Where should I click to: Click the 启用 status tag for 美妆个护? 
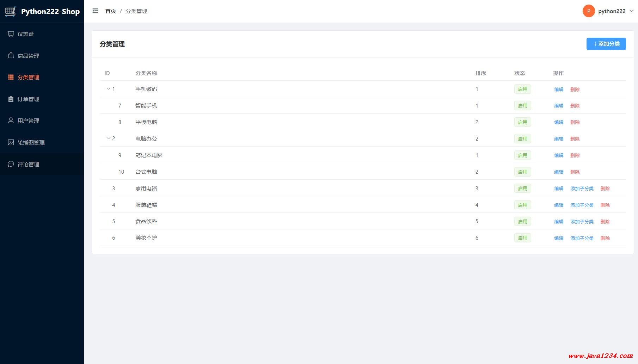(522, 238)
